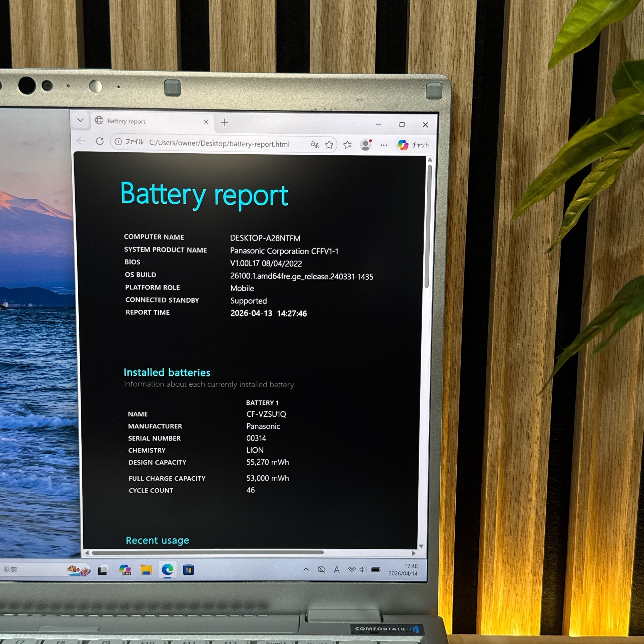
Task: Close the Battery report tab
Action: 206,122
